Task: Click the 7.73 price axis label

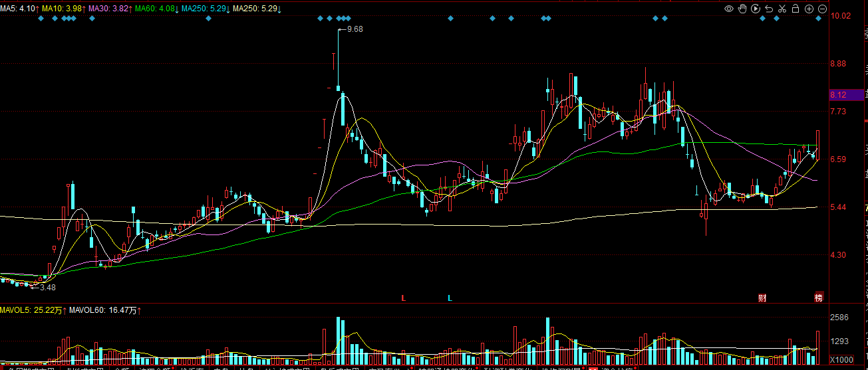Action: click(x=838, y=112)
